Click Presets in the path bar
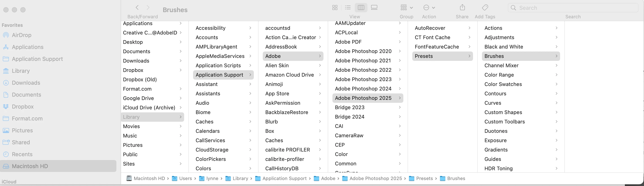 [421, 179]
